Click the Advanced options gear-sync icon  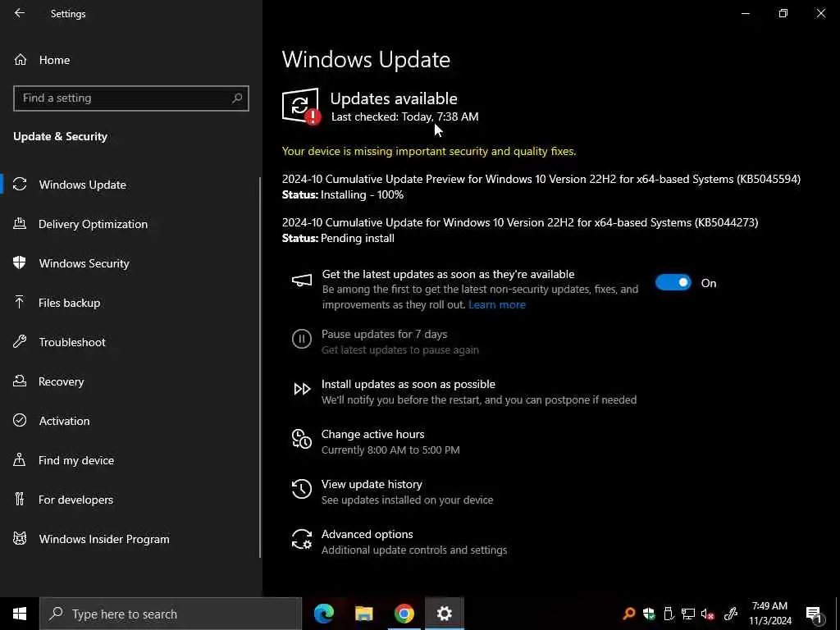click(x=302, y=539)
